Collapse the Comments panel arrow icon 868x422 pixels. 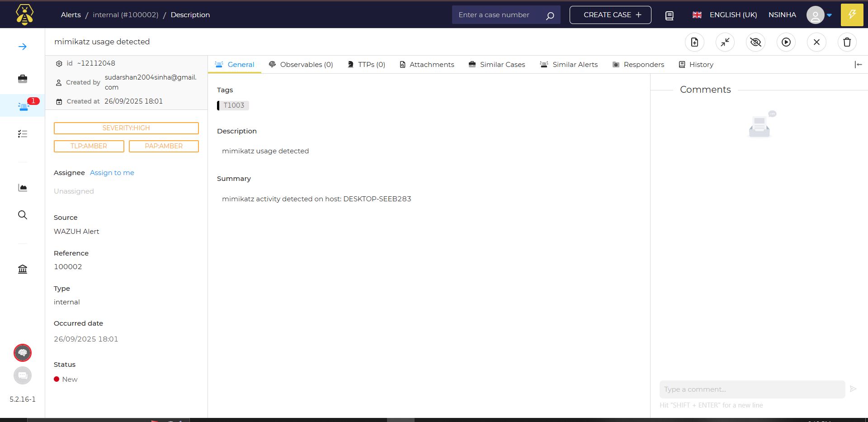[858, 65]
